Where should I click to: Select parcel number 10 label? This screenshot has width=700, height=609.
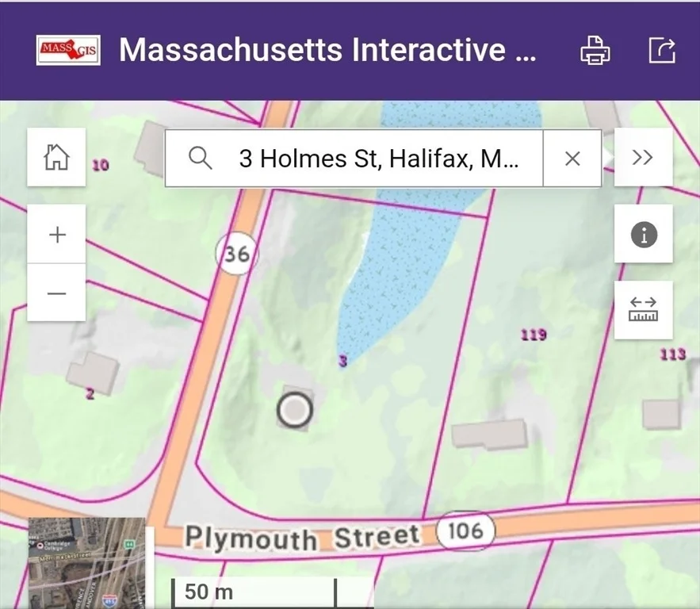(x=101, y=165)
